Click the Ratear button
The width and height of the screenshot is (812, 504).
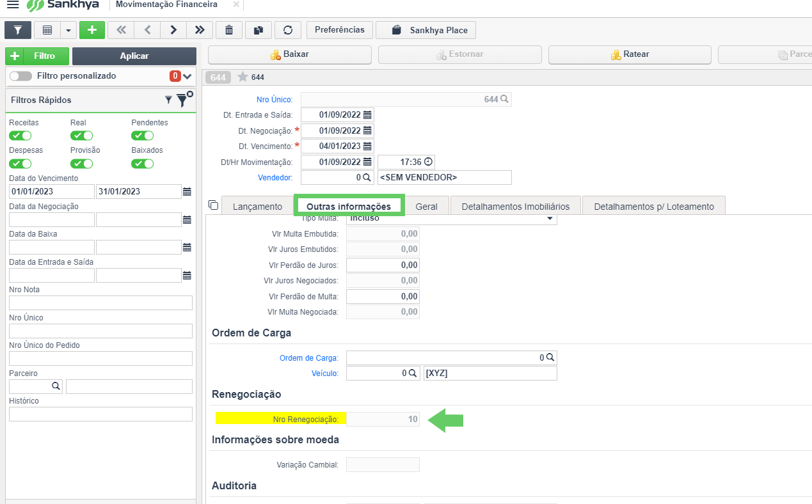pyautogui.click(x=630, y=54)
